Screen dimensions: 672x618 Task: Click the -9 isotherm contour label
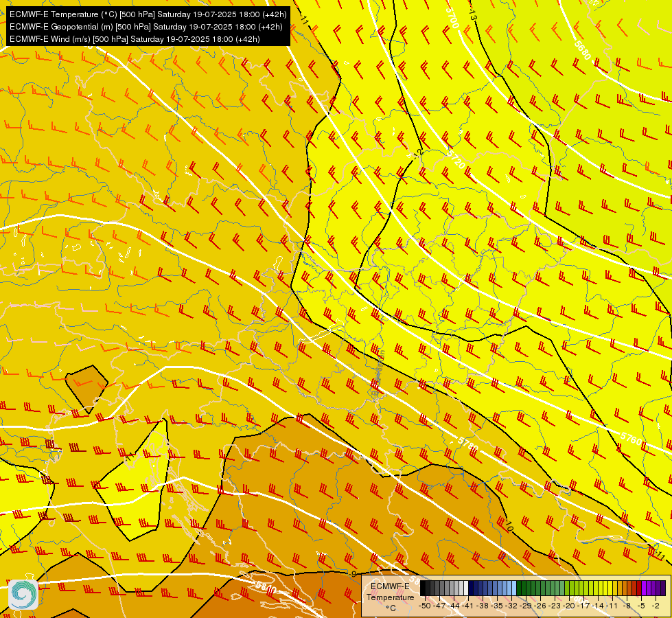click(352, 574)
